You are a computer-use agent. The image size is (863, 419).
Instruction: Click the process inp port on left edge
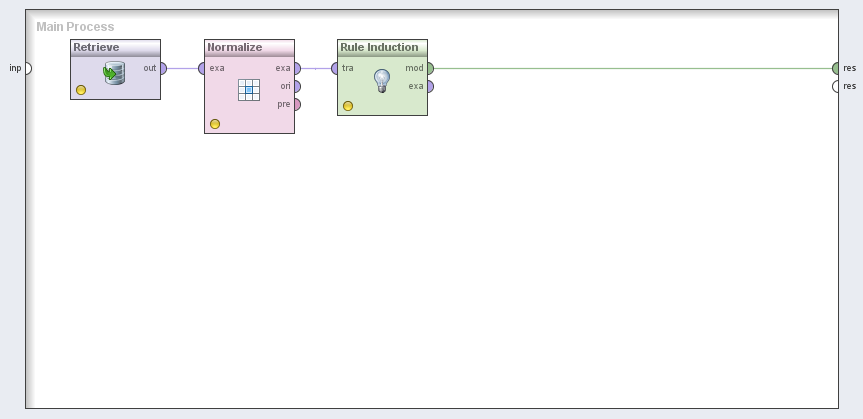[27, 69]
